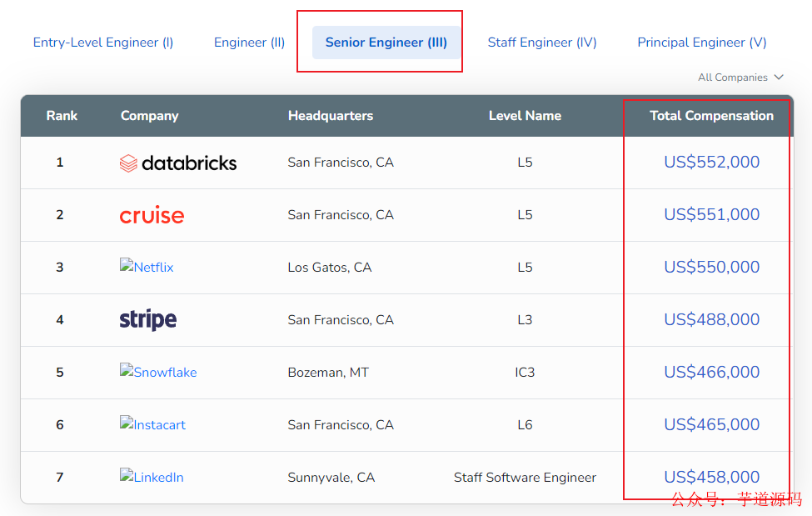Click Stripe compensation US$488,000
Viewport: 812px width, 516px height.
click(x=711, y=320)
